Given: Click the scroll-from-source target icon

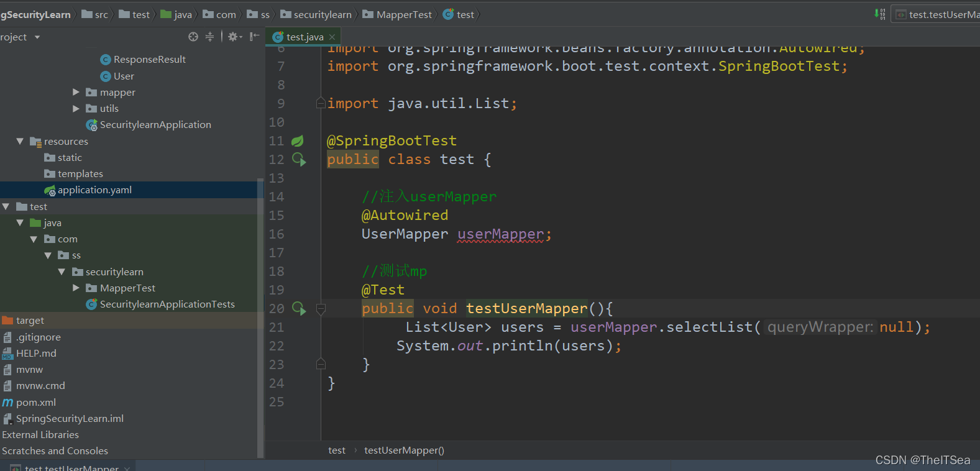Looking at the screenshot, I should 193,37.
